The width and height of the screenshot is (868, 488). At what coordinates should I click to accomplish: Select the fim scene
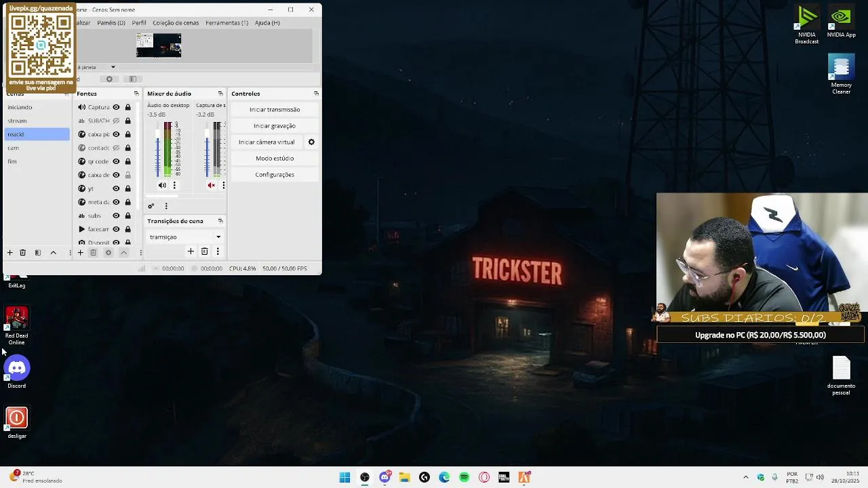pos(37,161)
